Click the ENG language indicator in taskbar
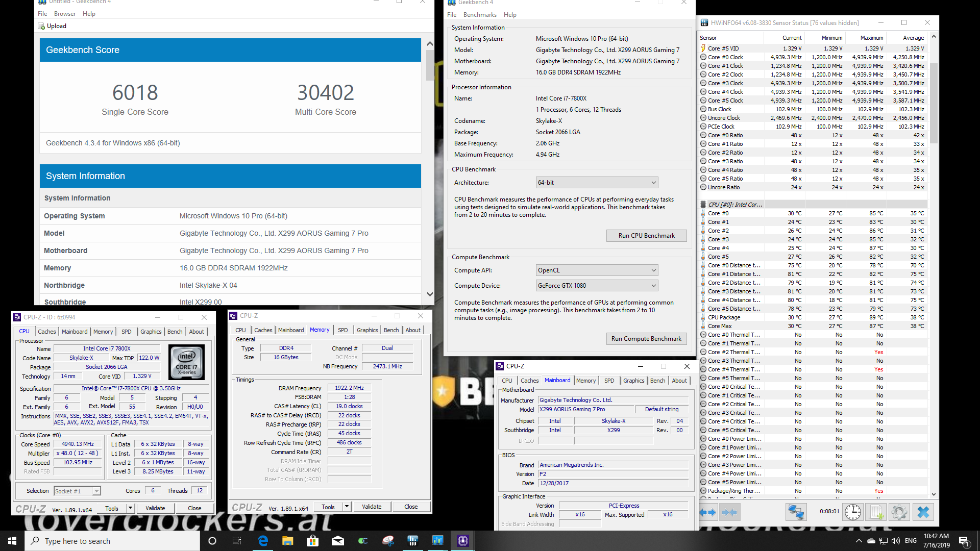Viewport: 980px width, 551px height. [911, 541]
